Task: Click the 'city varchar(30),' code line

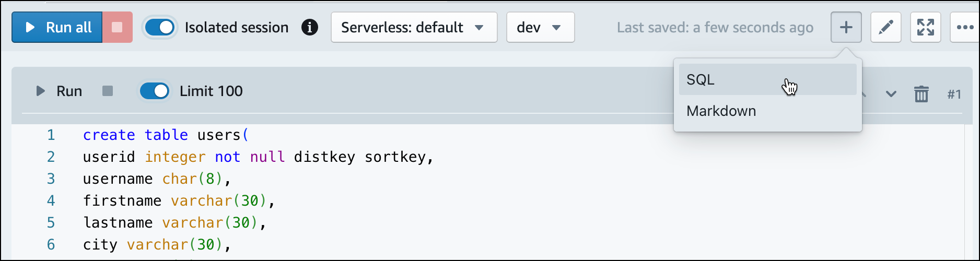Action: pyautogui.click(x=157, y=245)
